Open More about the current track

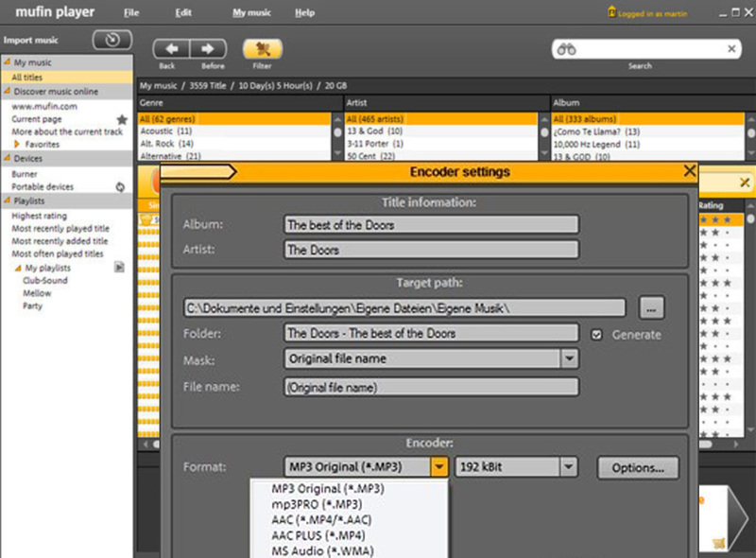[67, 131]
